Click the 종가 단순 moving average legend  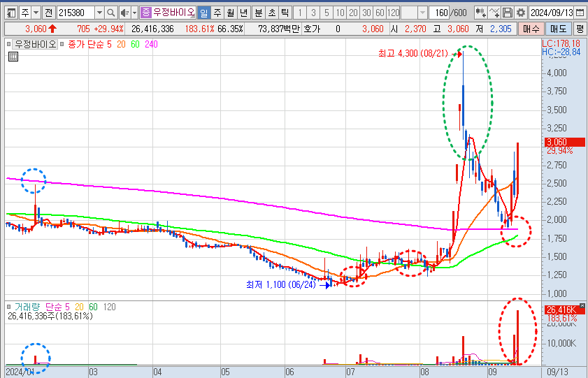(86, 44)
